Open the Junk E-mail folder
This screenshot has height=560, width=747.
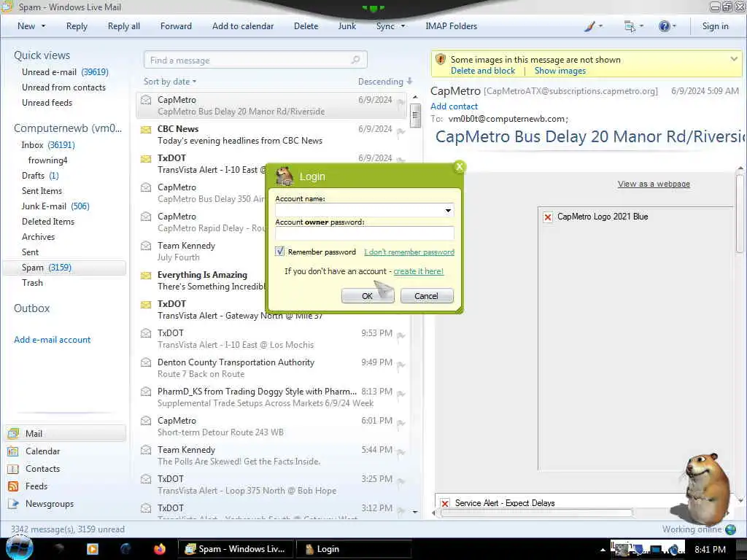click(55, 206)
